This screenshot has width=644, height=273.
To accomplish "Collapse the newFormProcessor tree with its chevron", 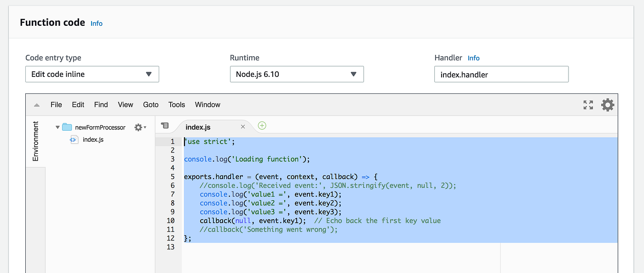I will coord(57,127).
